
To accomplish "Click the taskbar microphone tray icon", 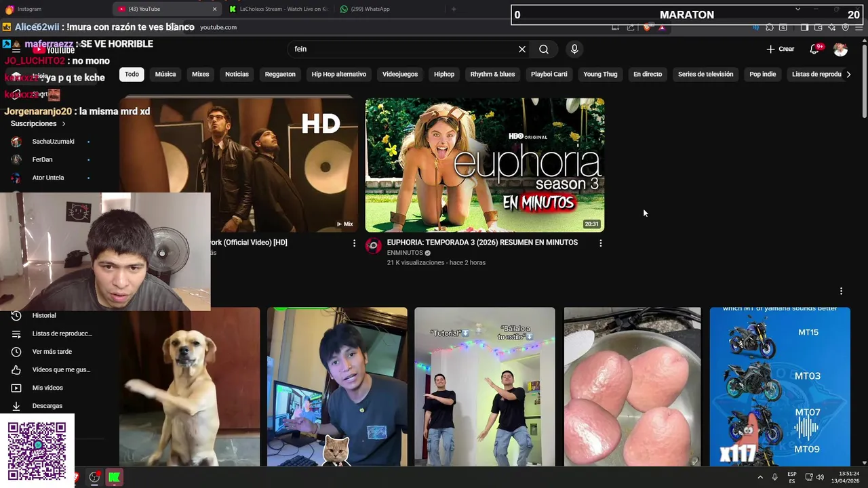I will point(774,477).
